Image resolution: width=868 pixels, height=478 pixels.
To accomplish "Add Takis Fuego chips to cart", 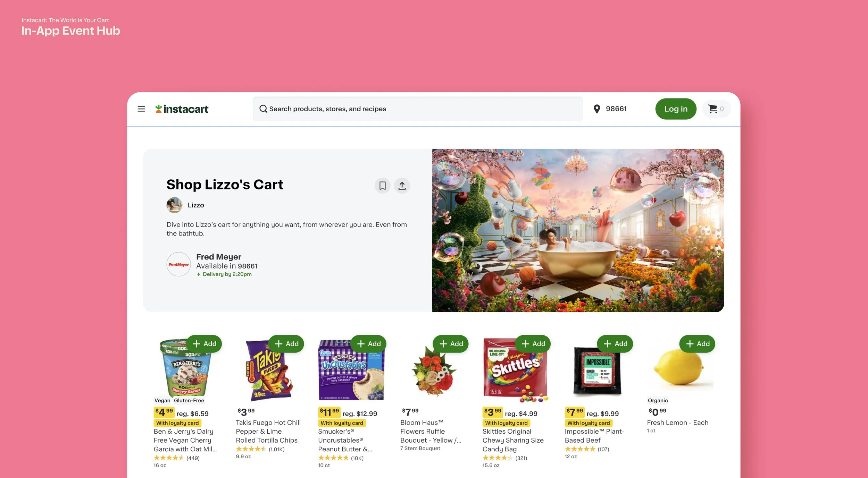I will coord(286,344).
